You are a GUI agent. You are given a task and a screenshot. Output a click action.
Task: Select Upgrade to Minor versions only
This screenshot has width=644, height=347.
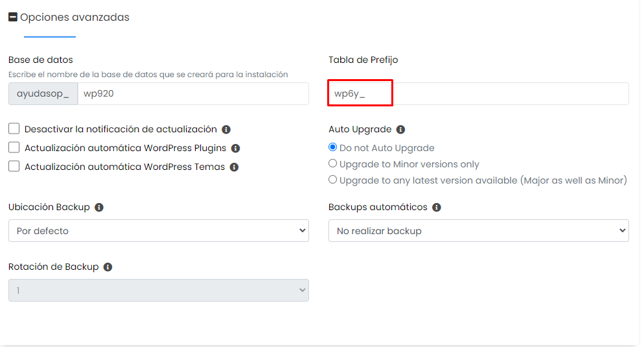332,163
